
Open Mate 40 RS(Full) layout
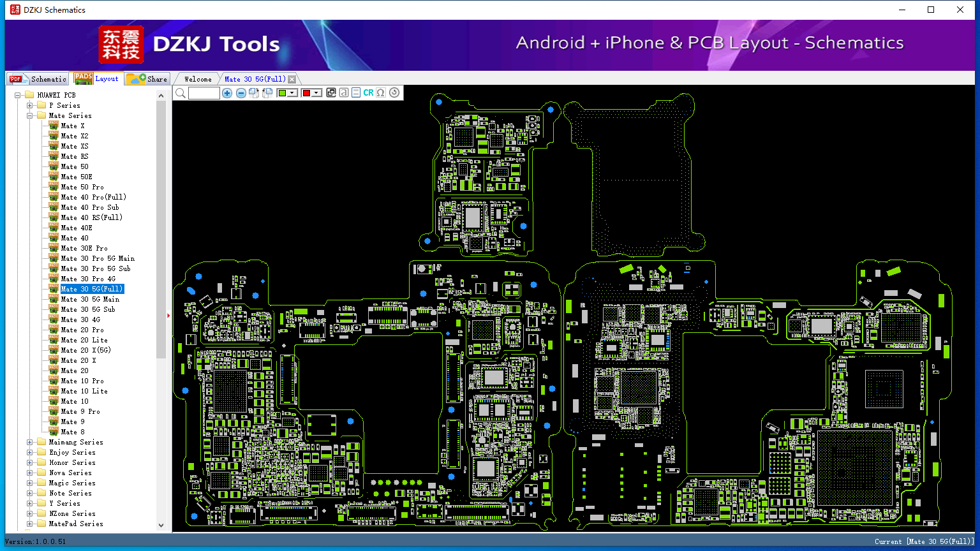[92, 217]
